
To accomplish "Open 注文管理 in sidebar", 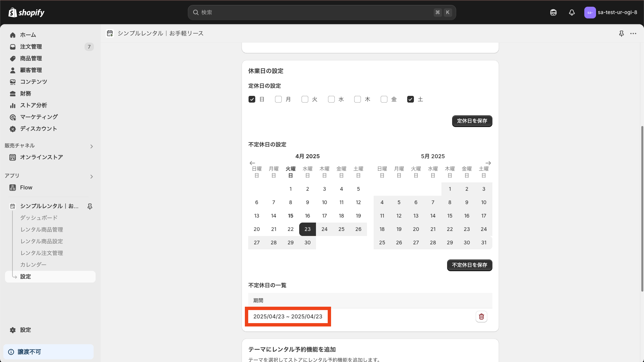I will [x=31, y=47].
